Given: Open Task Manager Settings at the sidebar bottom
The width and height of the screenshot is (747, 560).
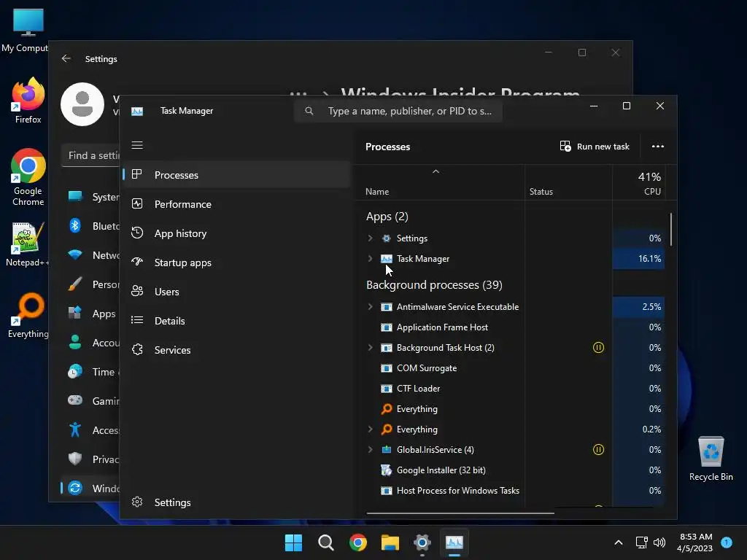Looking at the screenshot, I should (x=237, y=502).
